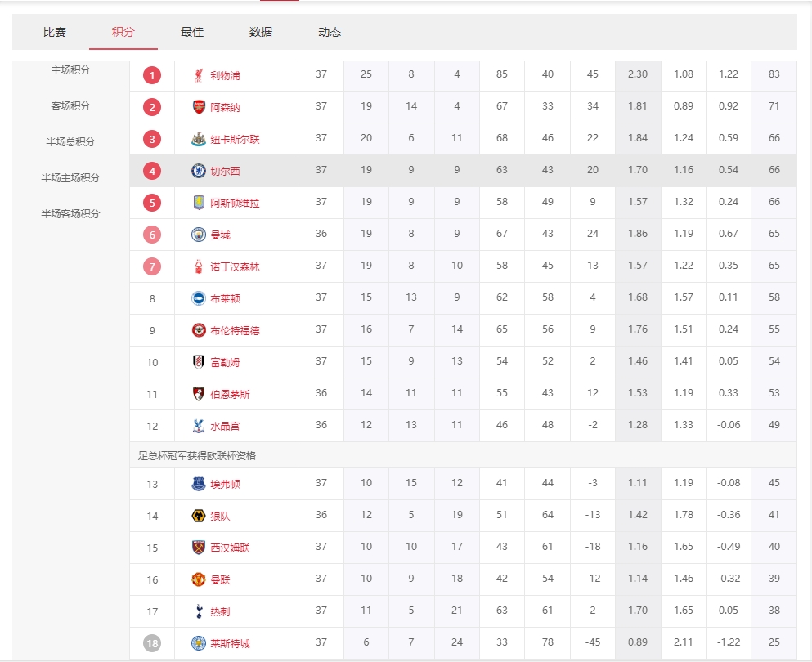Click the Wolves club crest icon
Image resolution: width=812 pixels, height=662 pixels.
[x=199, y=516]
